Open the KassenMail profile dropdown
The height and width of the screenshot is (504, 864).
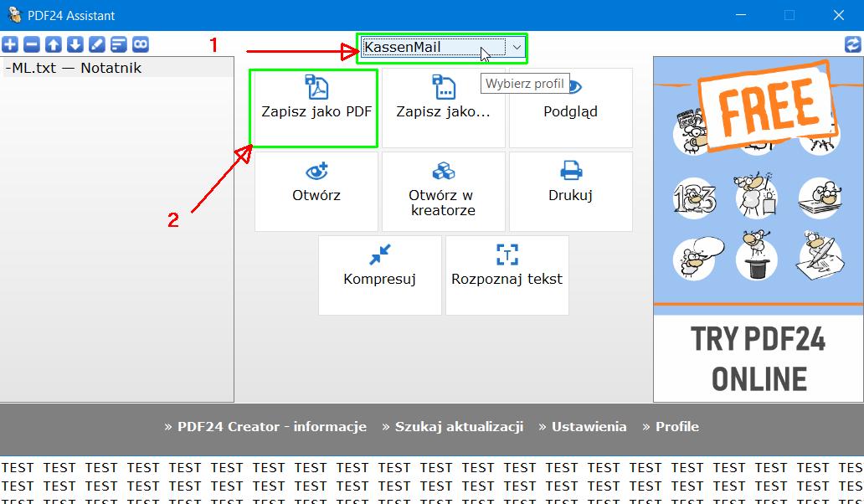point(442,48)
